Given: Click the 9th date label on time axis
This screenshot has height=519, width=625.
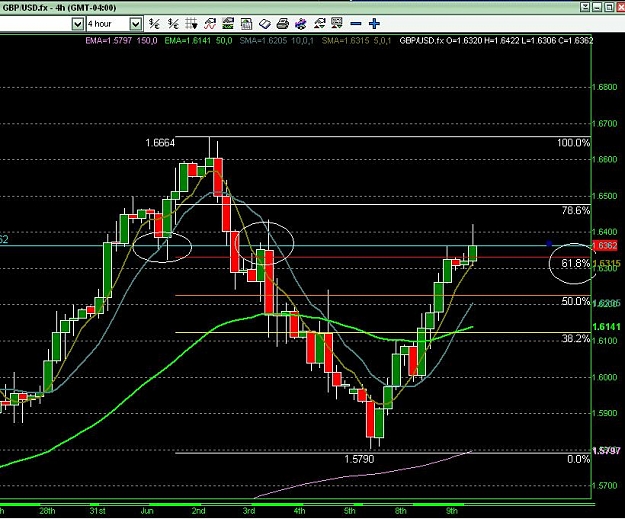Looking at the screenshot, I should pos(451,511).
